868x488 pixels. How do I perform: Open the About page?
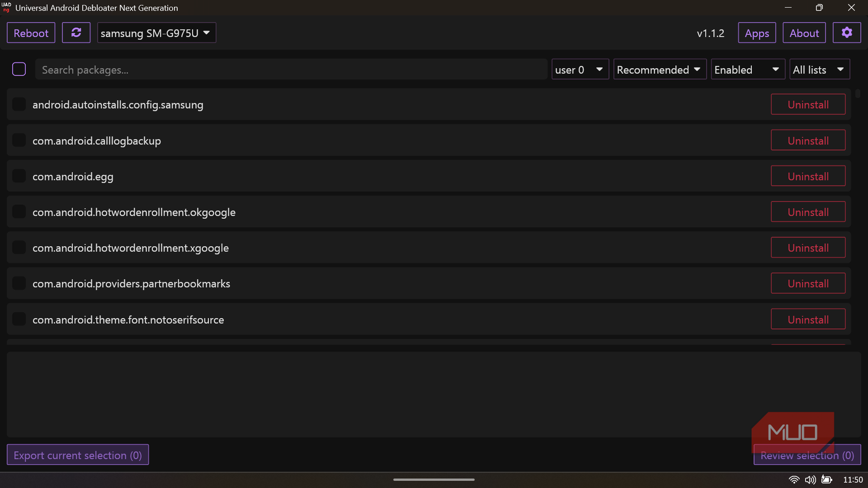tap(804, 32)
